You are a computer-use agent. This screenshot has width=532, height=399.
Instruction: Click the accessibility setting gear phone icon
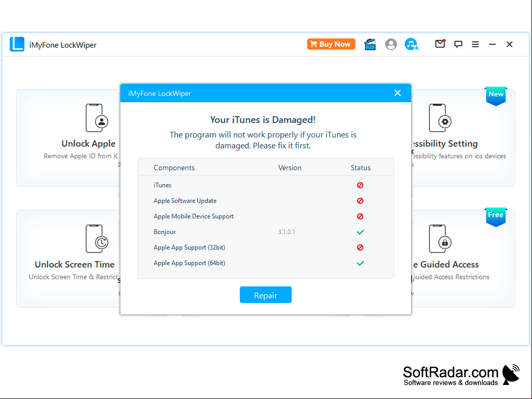(x=440, y=118)
